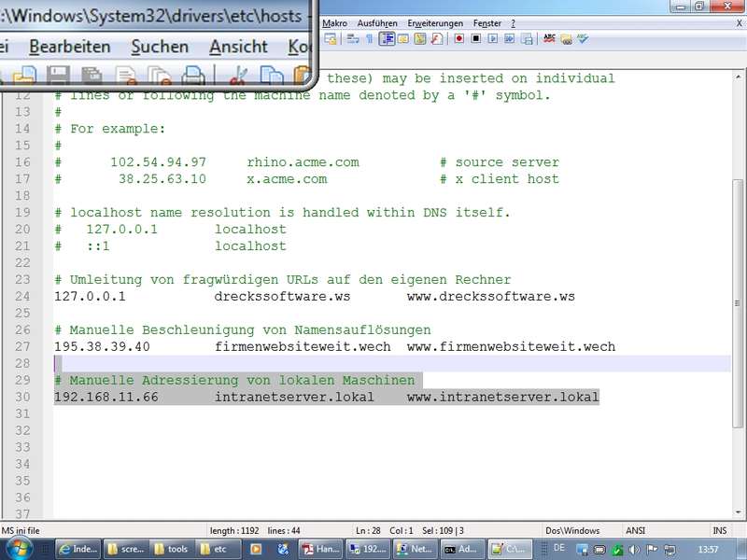Click the scroll-down arrow of the editor scrollbar
The width and height of the screenshot is (747, 560).
pos(738,512)
